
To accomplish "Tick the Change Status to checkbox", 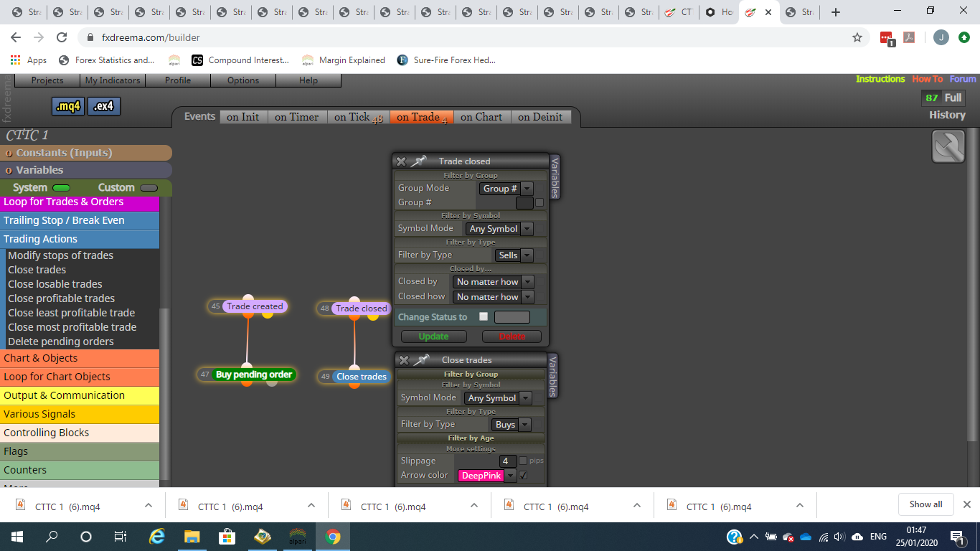I will click(x=484, y=316).
